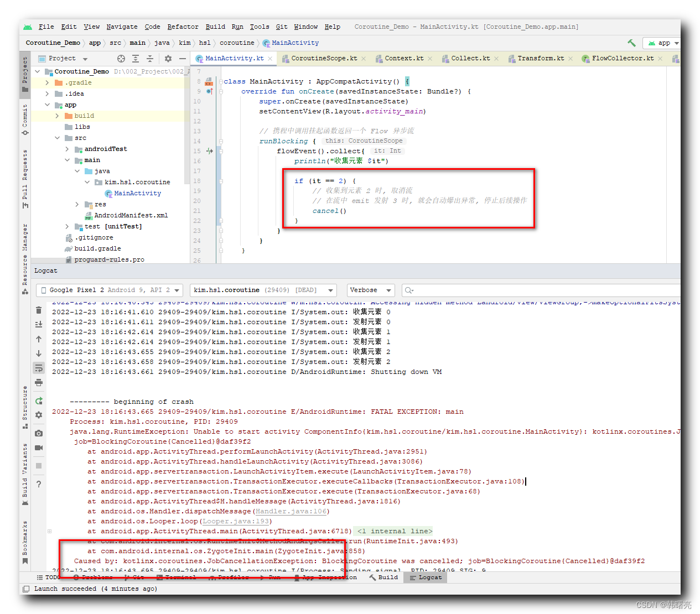The height and width of the screenshot is (614, 700).
Task: Switch to the CoroutineScope.kt tab
Action: [324, 58]
